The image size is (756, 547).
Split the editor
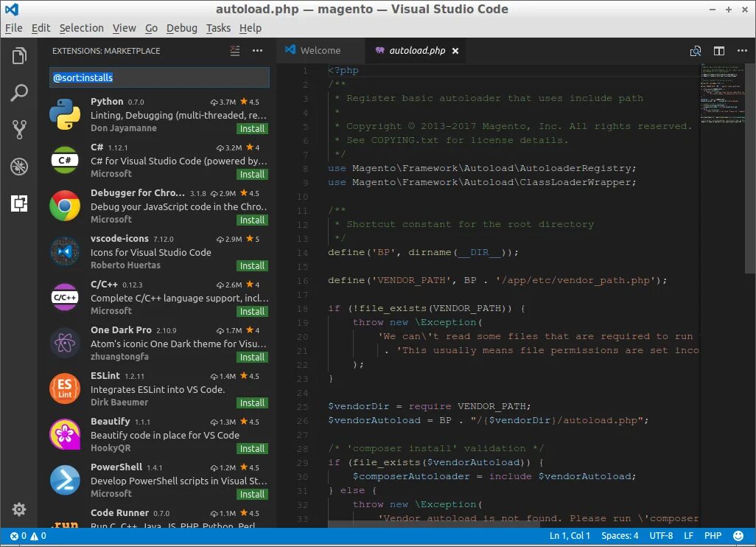719,51
